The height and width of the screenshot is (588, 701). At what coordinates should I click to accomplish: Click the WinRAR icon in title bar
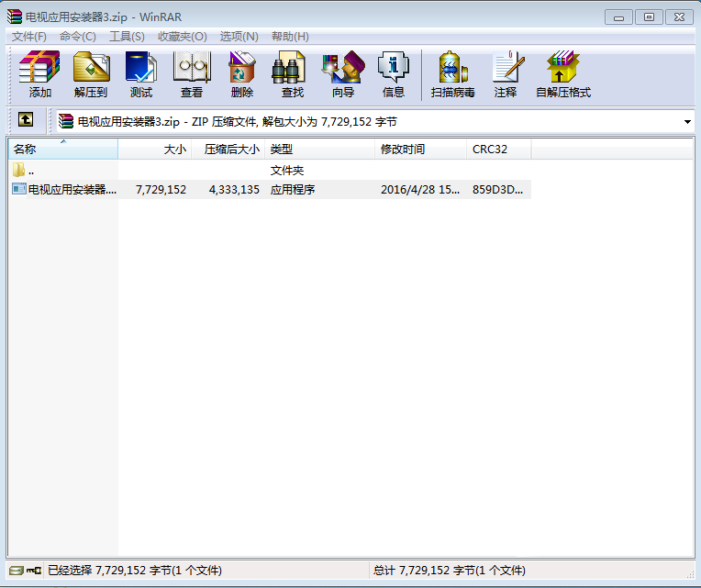(x=15, y=17)
